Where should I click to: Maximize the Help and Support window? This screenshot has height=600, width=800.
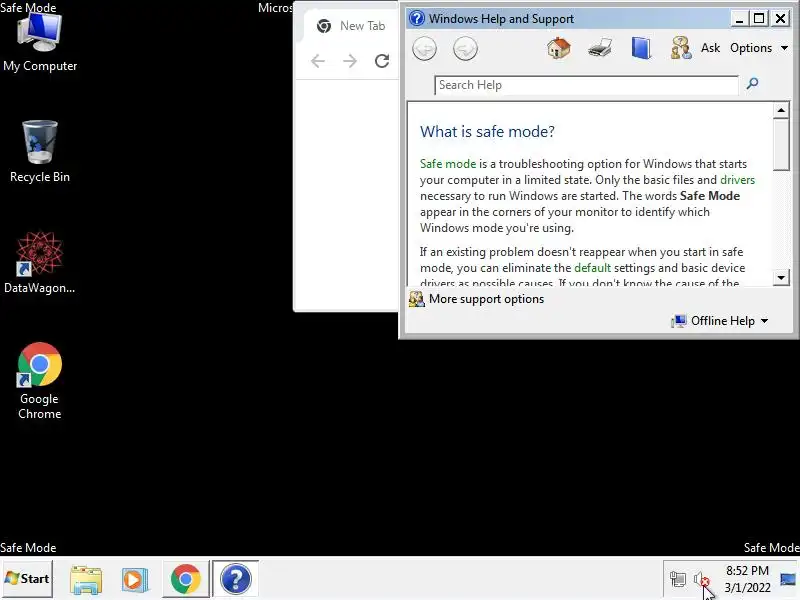pos(759,19)
